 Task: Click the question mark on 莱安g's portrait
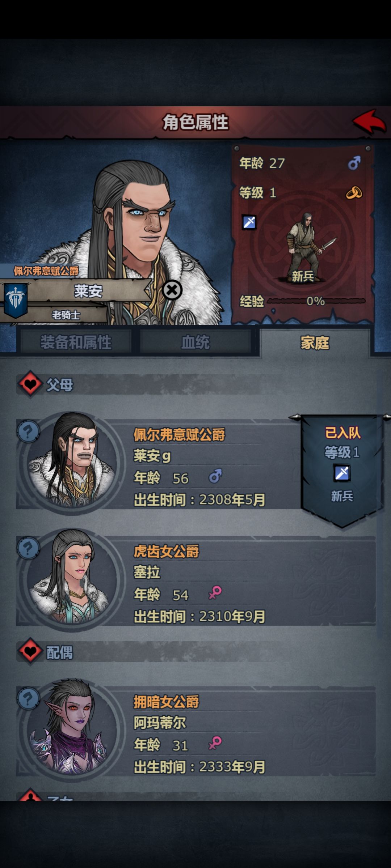[28, 431]
